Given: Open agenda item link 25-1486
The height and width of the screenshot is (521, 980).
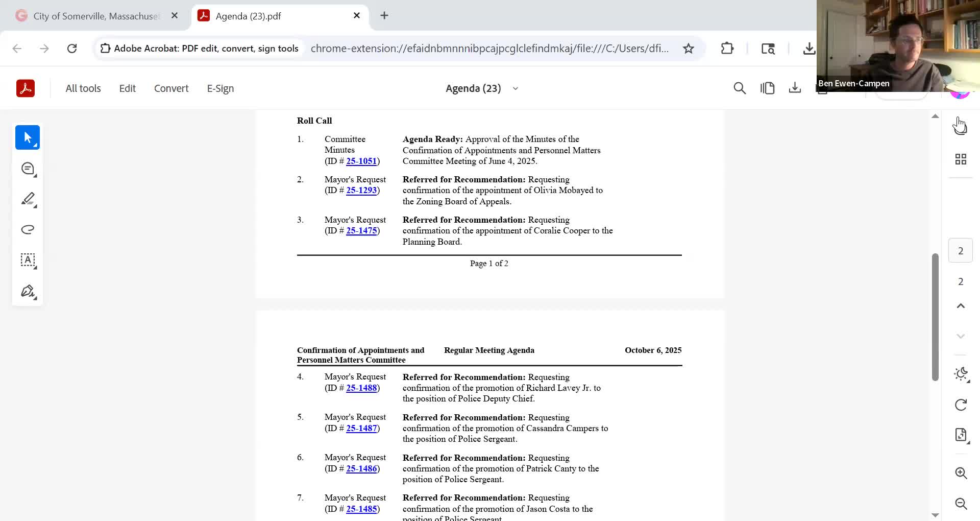Looking at the screenshot, I should pyautogui.click(x=361, y=468).
